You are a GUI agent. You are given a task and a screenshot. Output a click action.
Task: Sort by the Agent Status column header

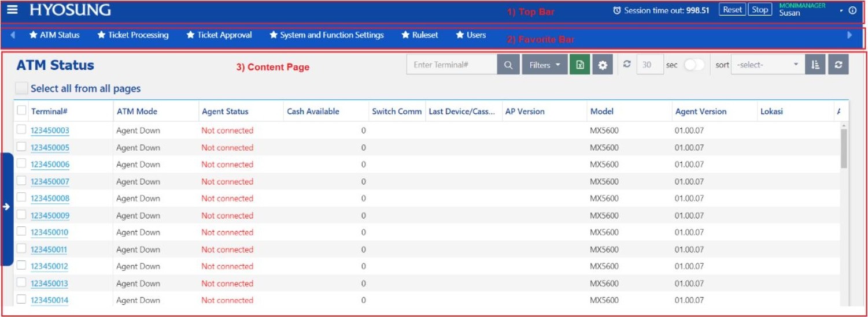[x=225, y=111]
